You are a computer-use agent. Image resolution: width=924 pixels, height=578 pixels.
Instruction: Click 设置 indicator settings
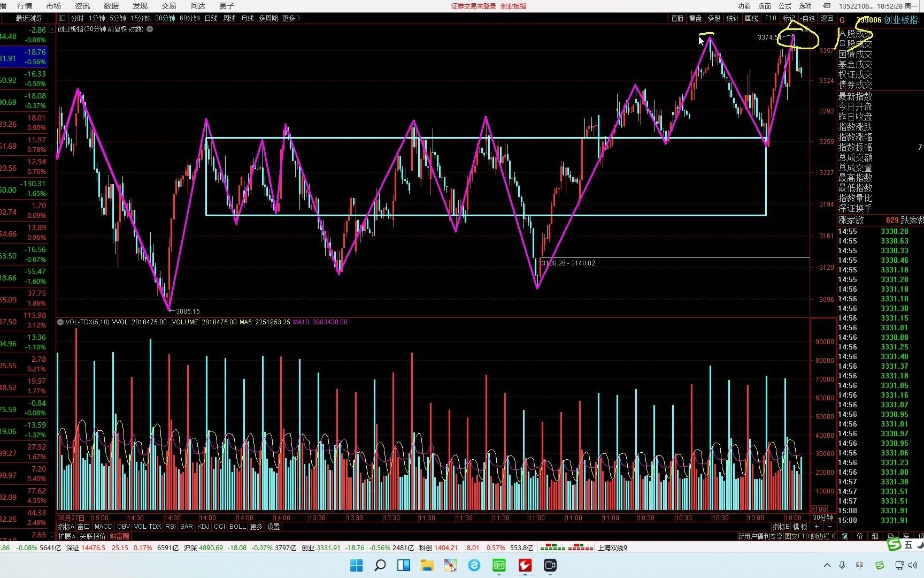[273, 527]
